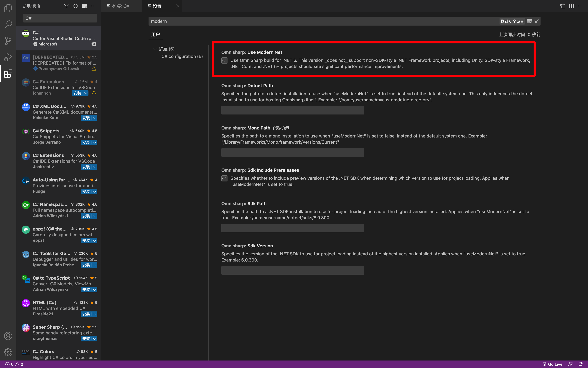Install C# to TypeScript extension

click(x=86, y=290)
